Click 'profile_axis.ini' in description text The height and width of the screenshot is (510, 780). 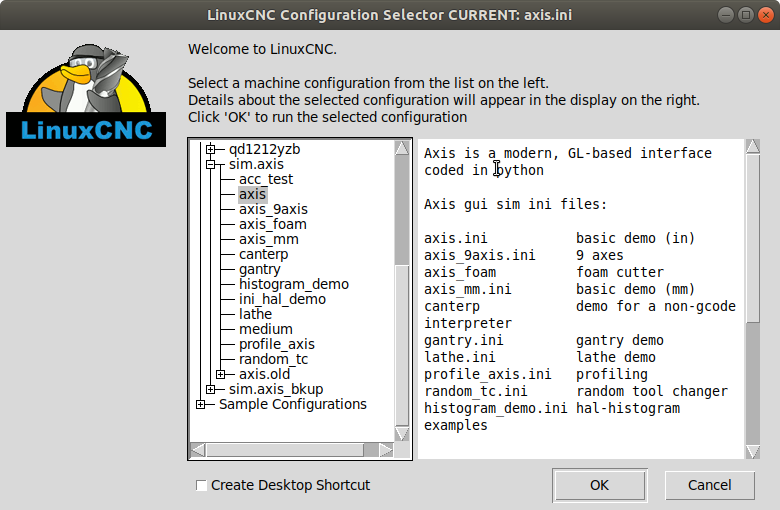coord(488,374)
